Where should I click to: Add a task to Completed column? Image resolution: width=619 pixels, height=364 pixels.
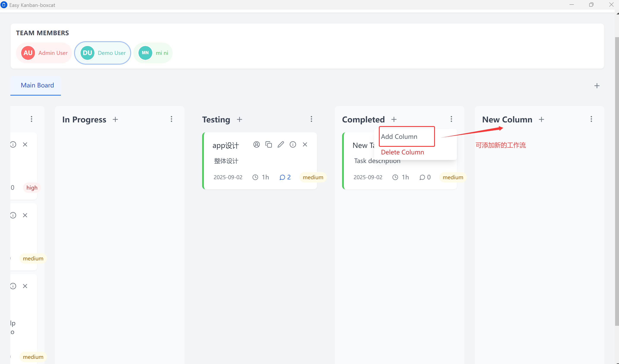pyautogui.click(x=394, y=119)
